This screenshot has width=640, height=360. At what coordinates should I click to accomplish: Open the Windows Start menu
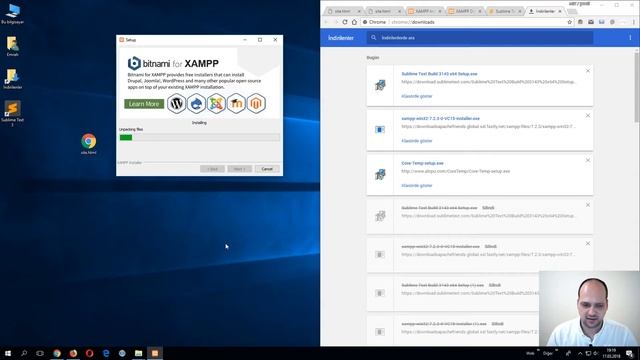[x=8, y=353]
